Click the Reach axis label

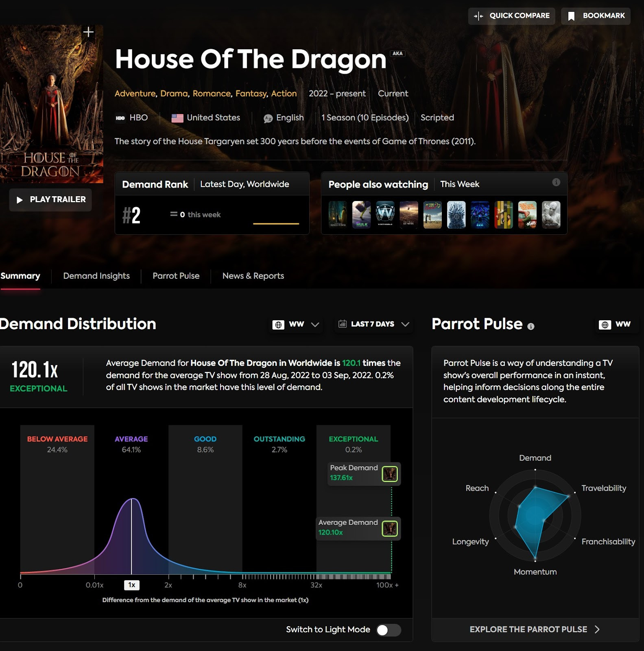(x=477, y=488)
